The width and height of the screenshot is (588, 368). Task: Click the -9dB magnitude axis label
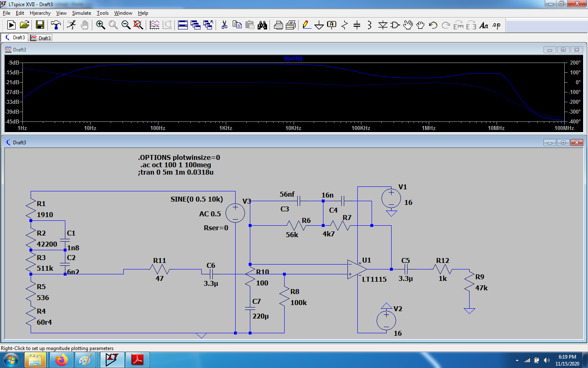coord(13,63)
